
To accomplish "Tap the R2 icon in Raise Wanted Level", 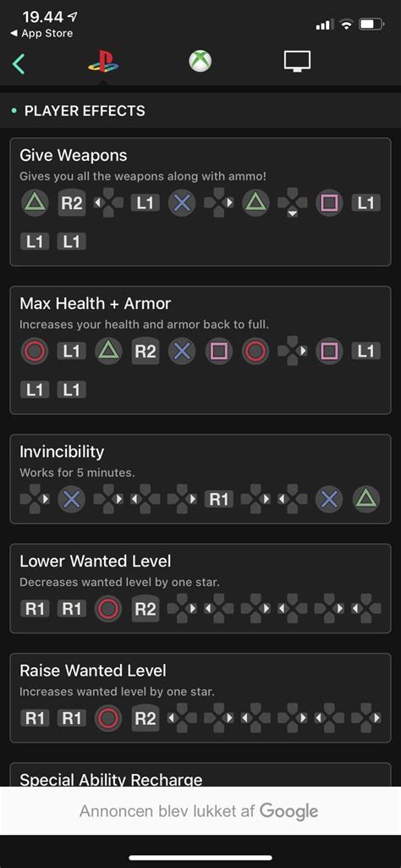I will pyautogui.click(x=146, y=719).
